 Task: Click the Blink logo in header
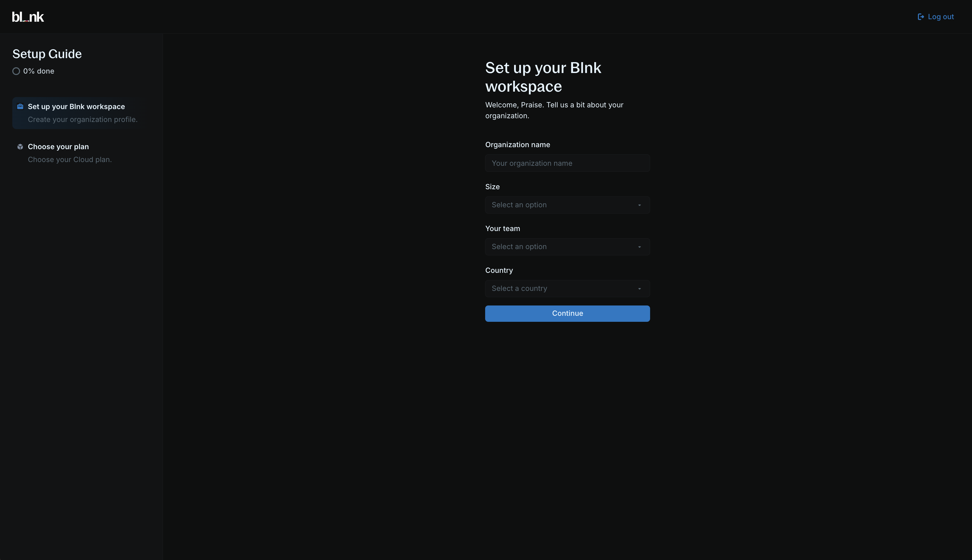pyautogui.click(x=28, y=17)
